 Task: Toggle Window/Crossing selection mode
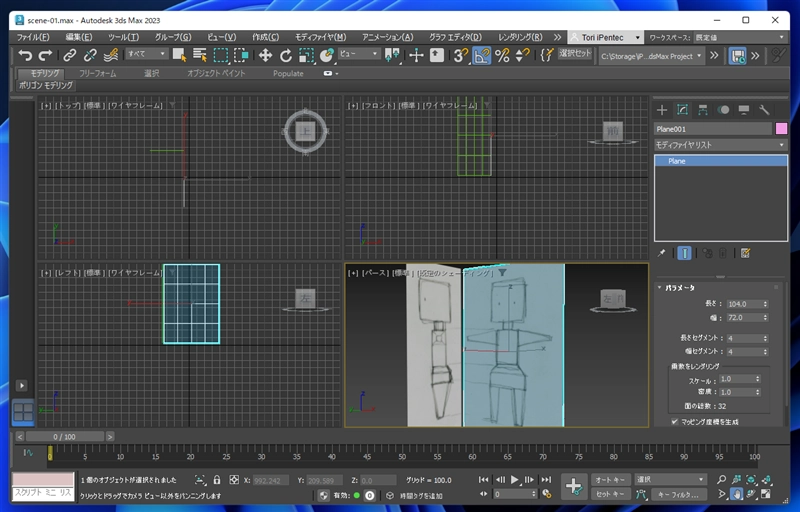(x=241, y=55)
